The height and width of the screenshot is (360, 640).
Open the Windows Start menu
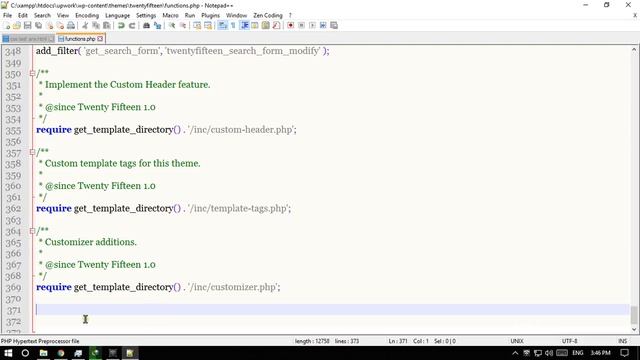8,353
